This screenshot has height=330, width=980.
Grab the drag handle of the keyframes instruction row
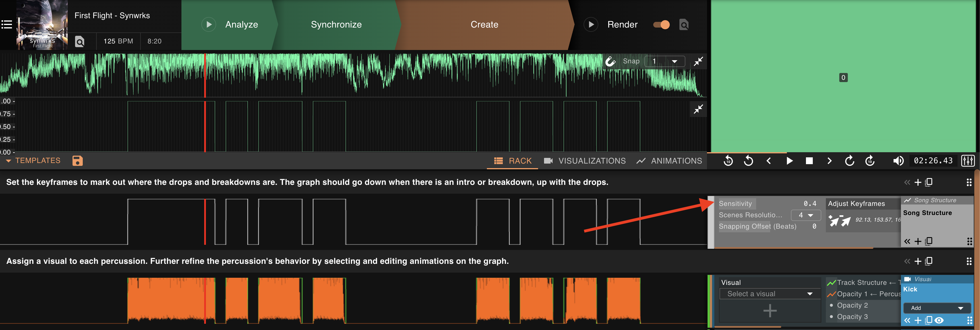click(969, 183)
